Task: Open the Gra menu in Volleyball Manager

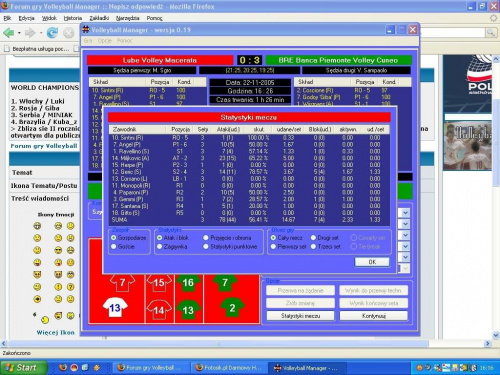Action: click(88, 41)
